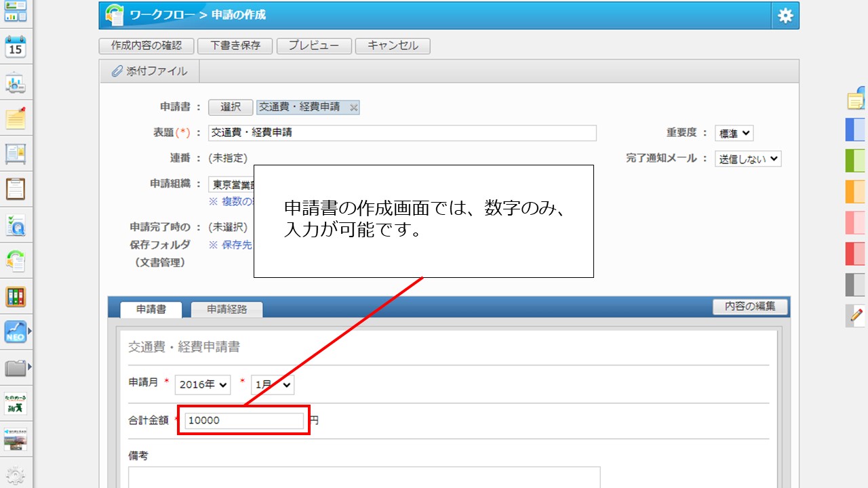This screenshot has width=868, height=488.
Task: Click the clipboard/report icon in the sidebar
Action: point(15,190)
